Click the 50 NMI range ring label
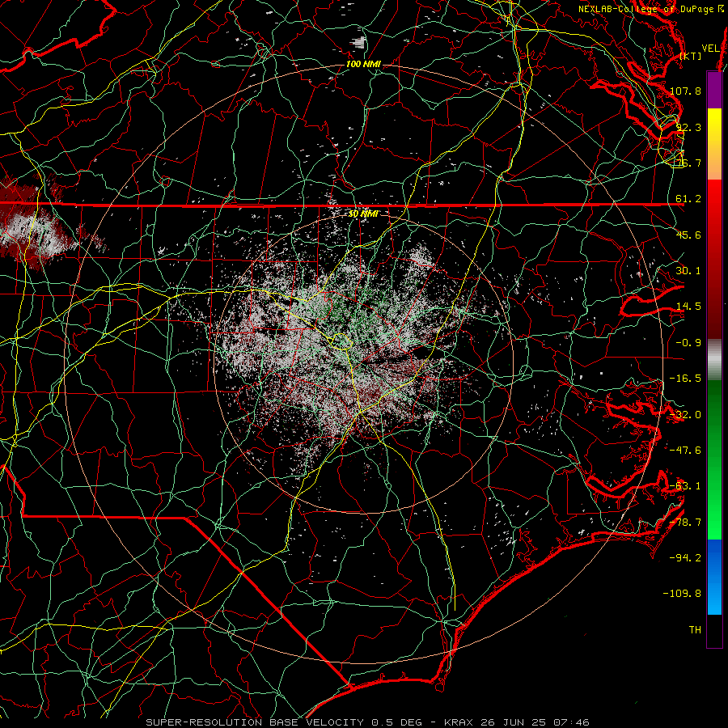 tap(363, 214)
